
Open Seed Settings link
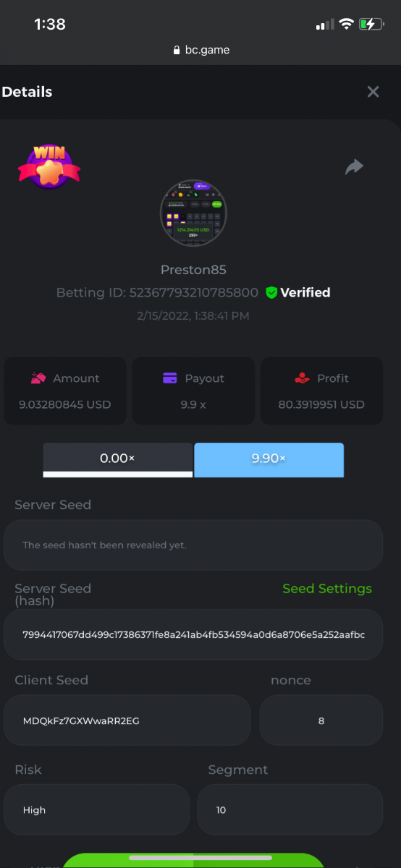(327, 588)
